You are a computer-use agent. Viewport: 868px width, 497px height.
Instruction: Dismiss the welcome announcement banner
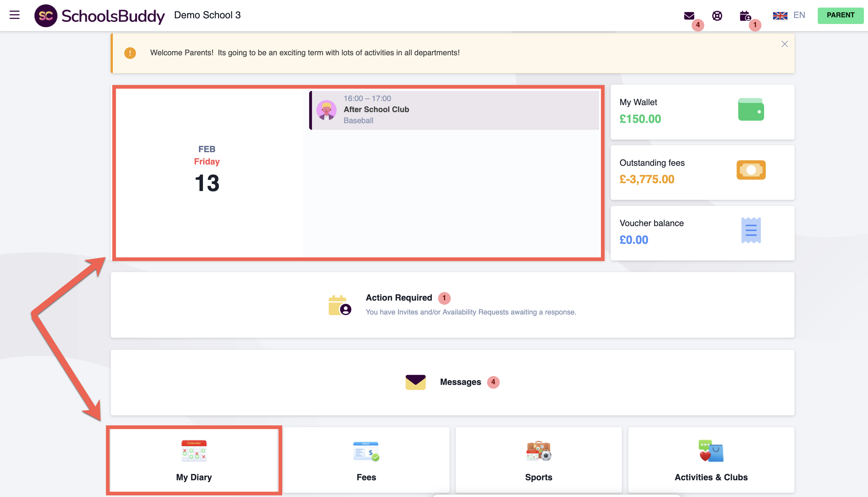(x=784, y=44)
